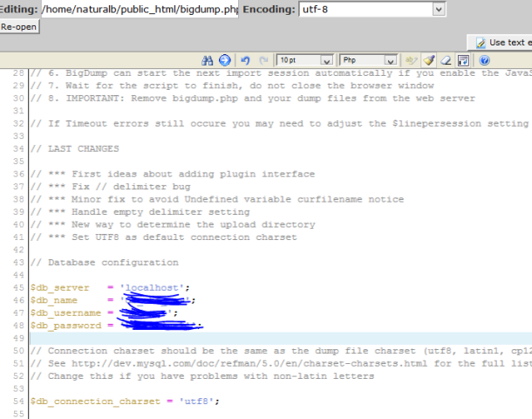532x419 pixels.
Task: Undo the last edit
Action: pyautogui.click(x=245, y=60)
